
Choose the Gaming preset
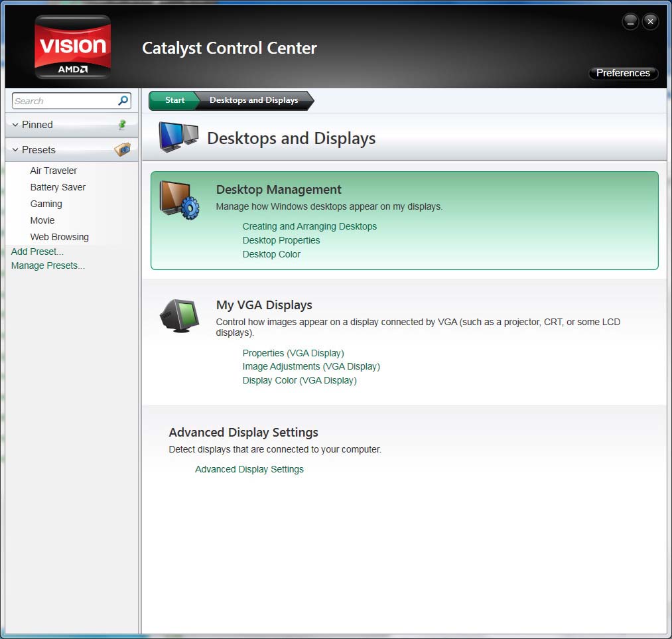tap(46, 204)
